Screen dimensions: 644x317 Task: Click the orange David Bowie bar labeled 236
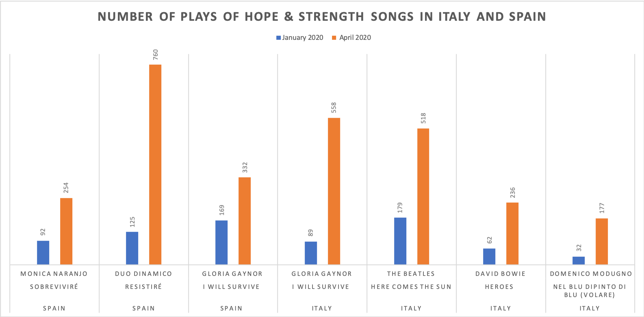[512, 234]
